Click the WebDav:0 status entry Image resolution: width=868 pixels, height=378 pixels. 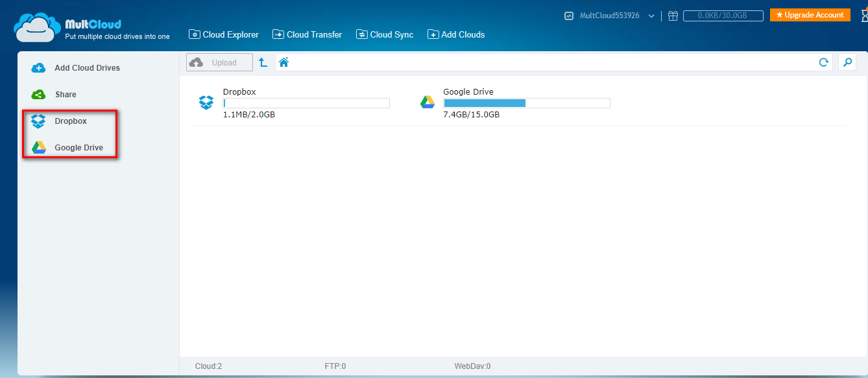click(472, 366)
